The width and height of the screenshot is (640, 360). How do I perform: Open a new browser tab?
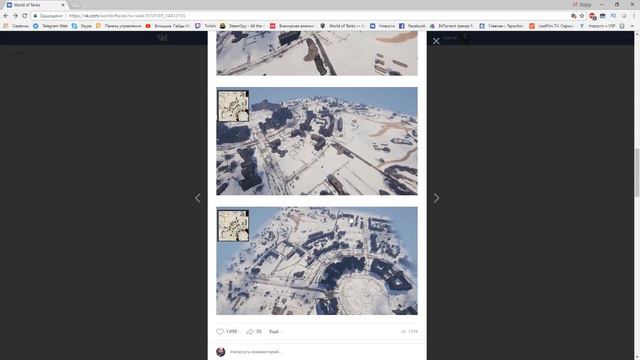[x=76, y=5]
